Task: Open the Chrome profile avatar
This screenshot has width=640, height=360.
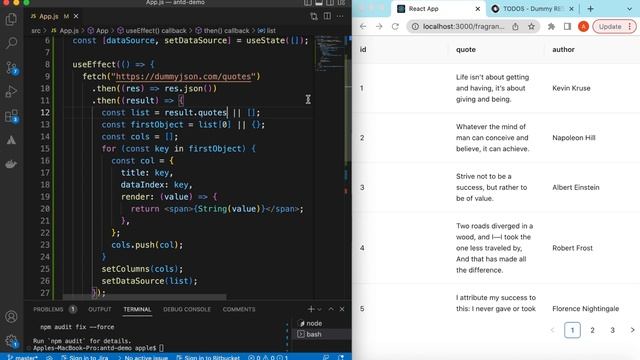Action: pyautogui.click(x=583, y=27)
